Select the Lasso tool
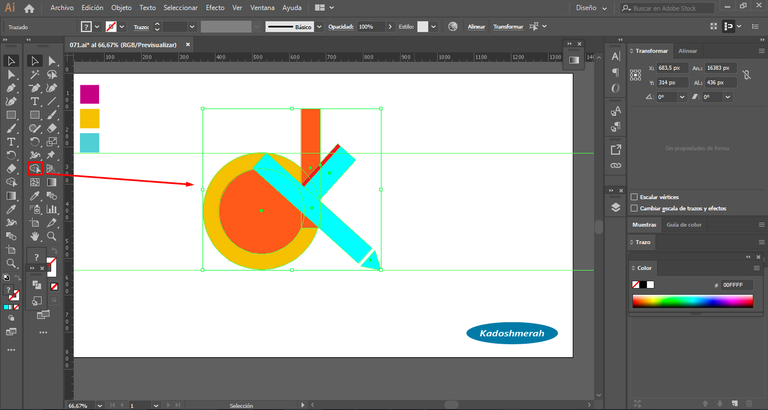 tap(51, 74)
